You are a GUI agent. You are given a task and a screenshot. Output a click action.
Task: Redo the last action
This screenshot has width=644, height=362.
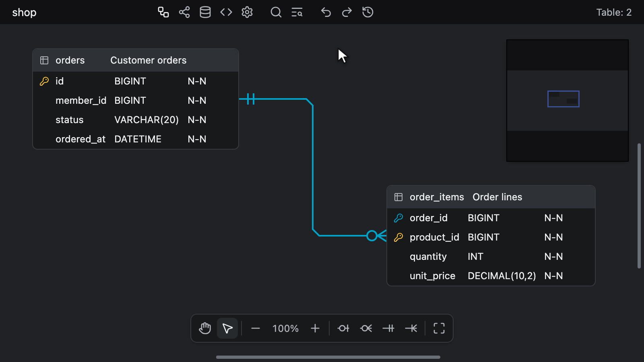(347, 12)
